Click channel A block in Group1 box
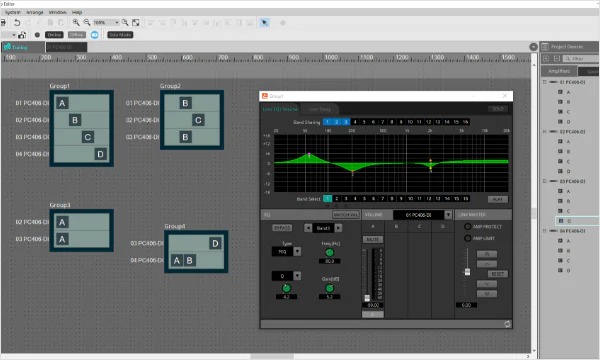Viewport: 600px width, 360px height. 62,103
